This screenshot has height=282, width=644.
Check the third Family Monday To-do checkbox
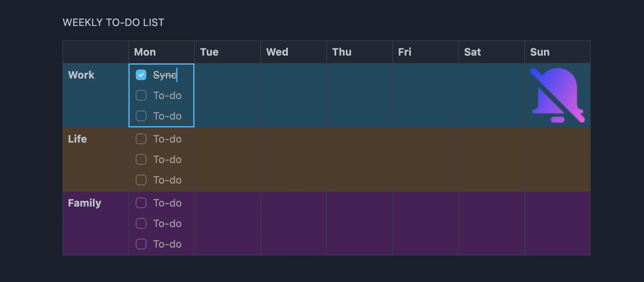click(141, 244)
